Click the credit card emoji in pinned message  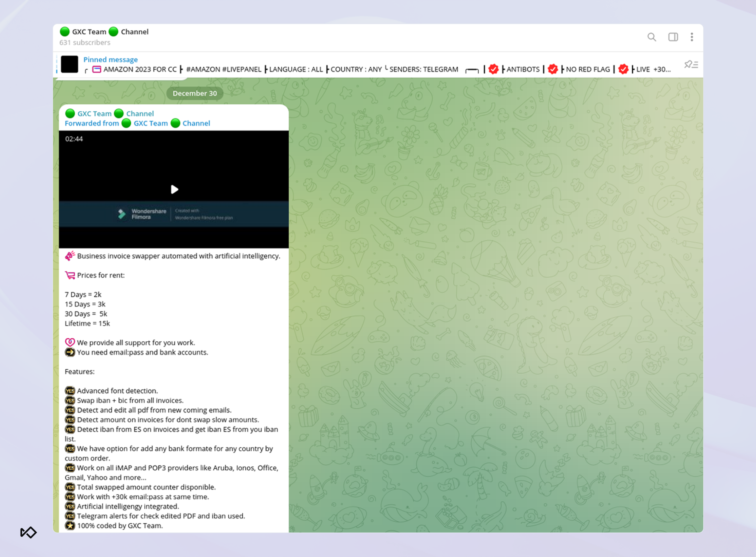coord(97,70)
